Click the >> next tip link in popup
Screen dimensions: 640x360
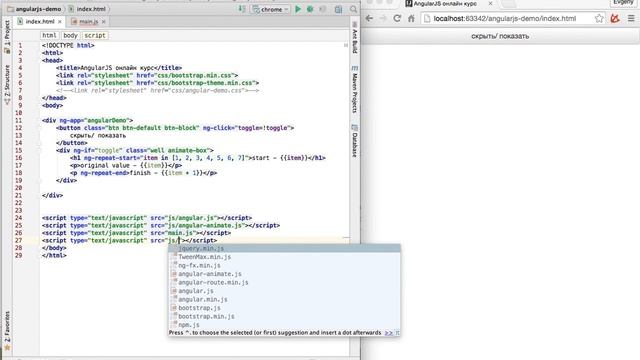pyautogui.click(x=388, y=333)
